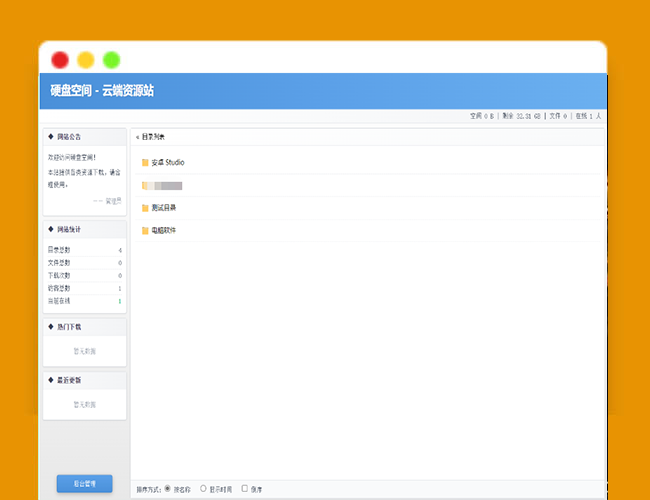Select the 显示时间 radio button
The width and height of the screenshot is (650, 500).
tap(203, 488)
